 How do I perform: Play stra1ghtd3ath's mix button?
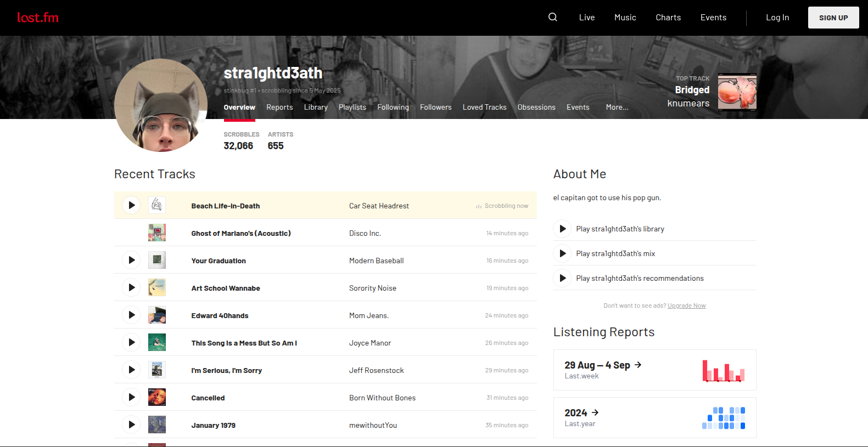[562, 253]
